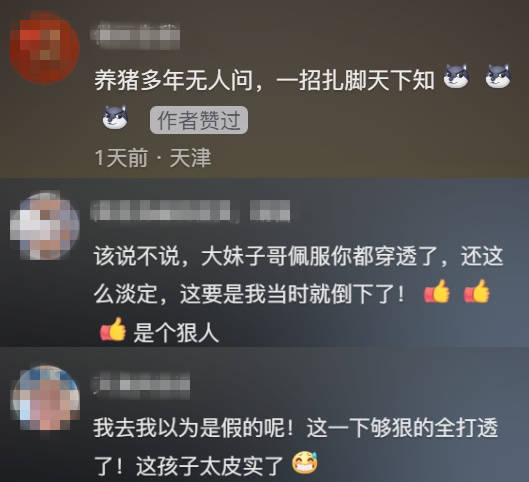Click the text 是个狠人

(x=176, y=333)
